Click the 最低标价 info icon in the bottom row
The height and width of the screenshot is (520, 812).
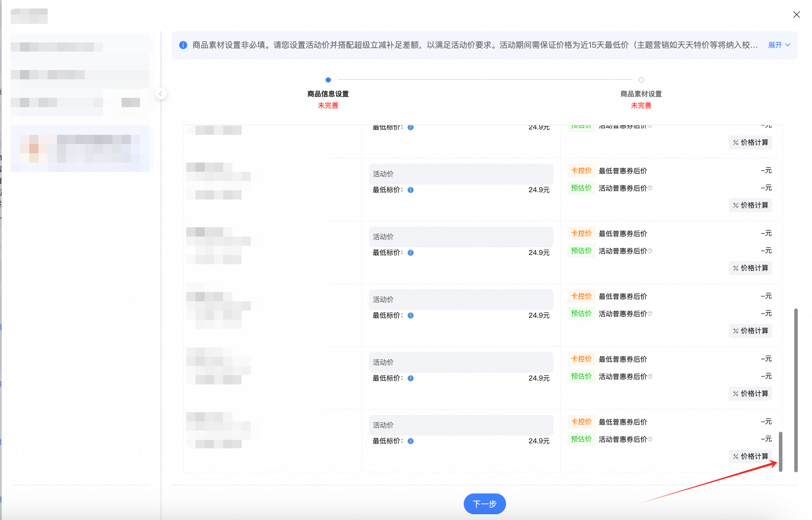coord(411,441)
